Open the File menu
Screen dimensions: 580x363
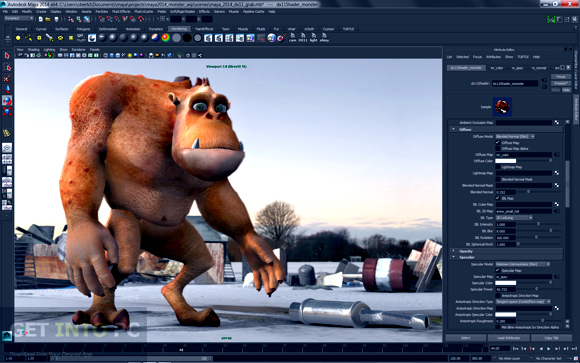pyautogui.click(x=5, y=11)
